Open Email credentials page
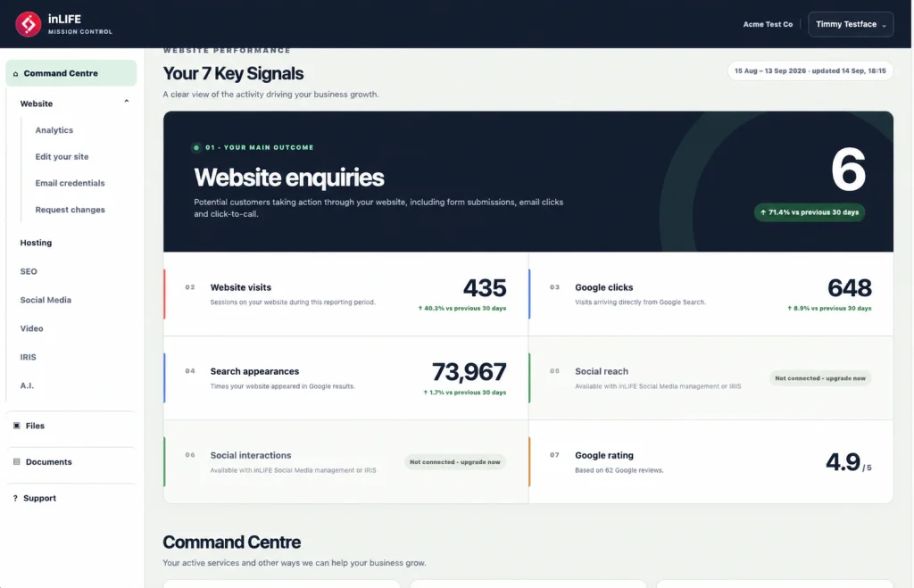Viewport: 914px width, 588px height. point(70,183)
